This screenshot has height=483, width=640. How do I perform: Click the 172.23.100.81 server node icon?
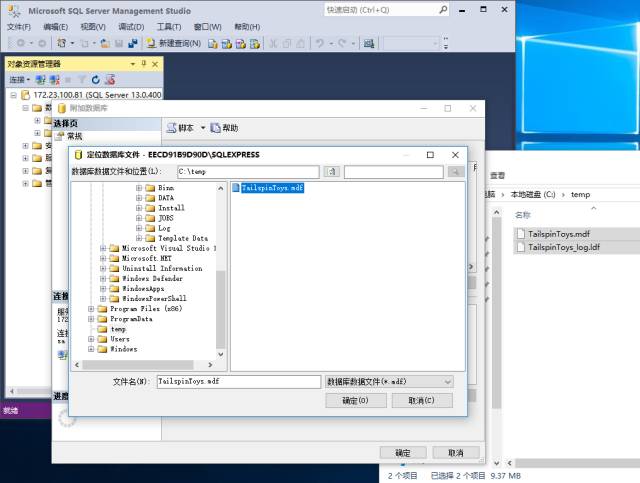click(25, 95)
